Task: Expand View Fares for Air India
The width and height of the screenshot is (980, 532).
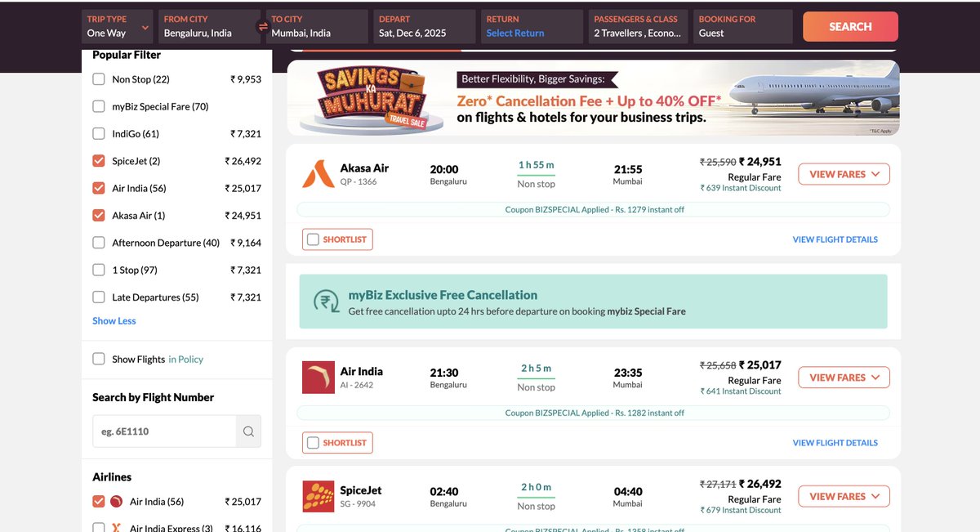Action: [x=844, y=378]
